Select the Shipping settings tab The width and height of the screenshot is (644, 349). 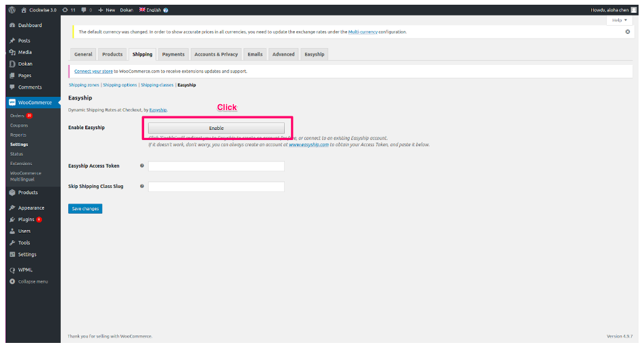point(142,54)
